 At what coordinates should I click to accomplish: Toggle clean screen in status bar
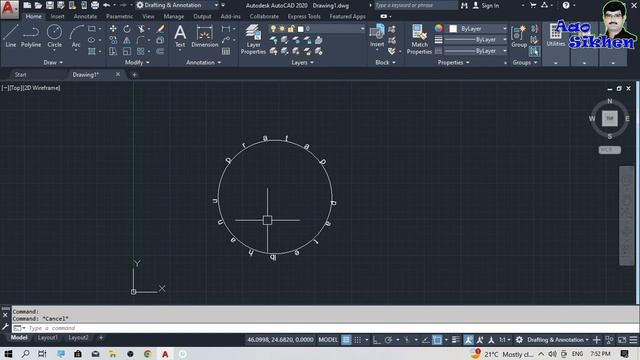(x=622, y=340)
